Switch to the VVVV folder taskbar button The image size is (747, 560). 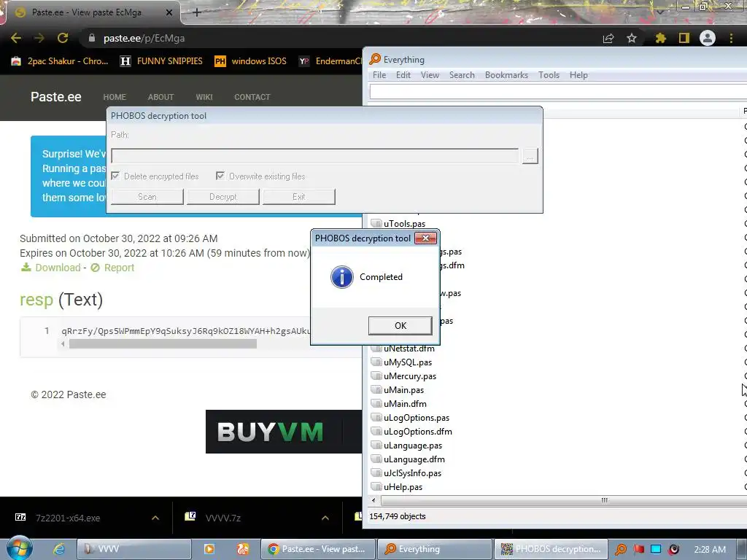[x=134, y=549]
